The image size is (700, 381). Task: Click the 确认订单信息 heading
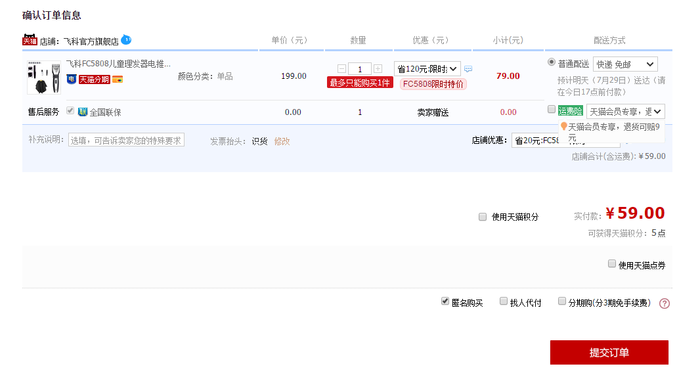[x=51, y=16]
